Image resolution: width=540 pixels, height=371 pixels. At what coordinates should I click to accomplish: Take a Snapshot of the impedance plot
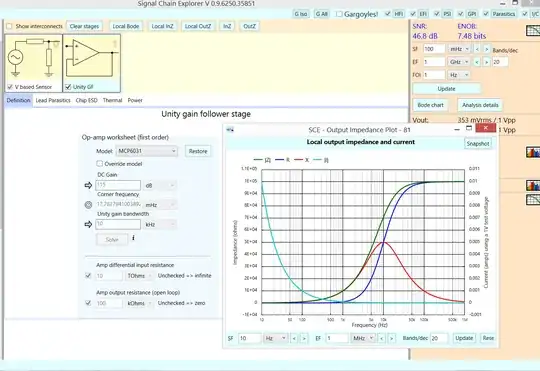[478, 144]
